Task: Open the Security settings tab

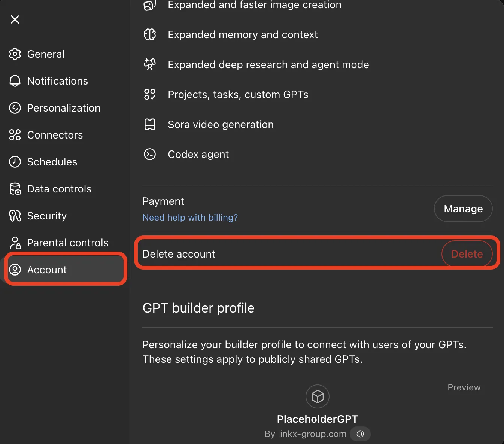Action: [x=47, y=216]
